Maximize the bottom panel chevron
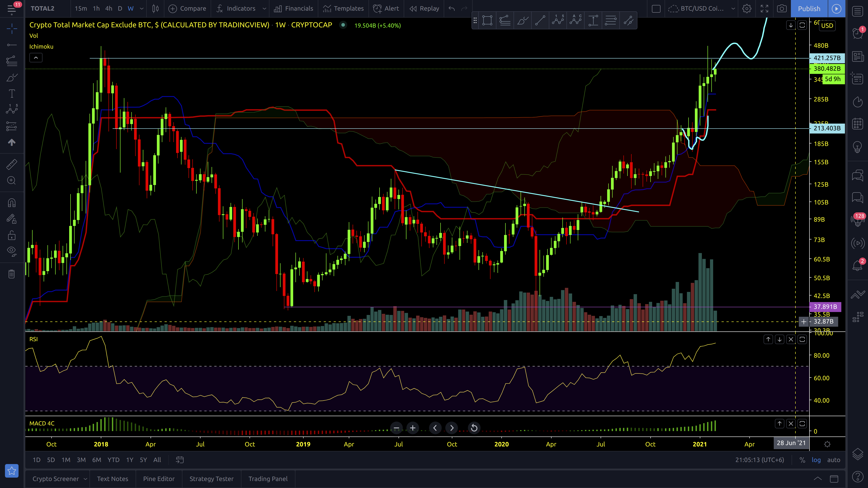This screenshot has height=488, width=868. point(818,479)
